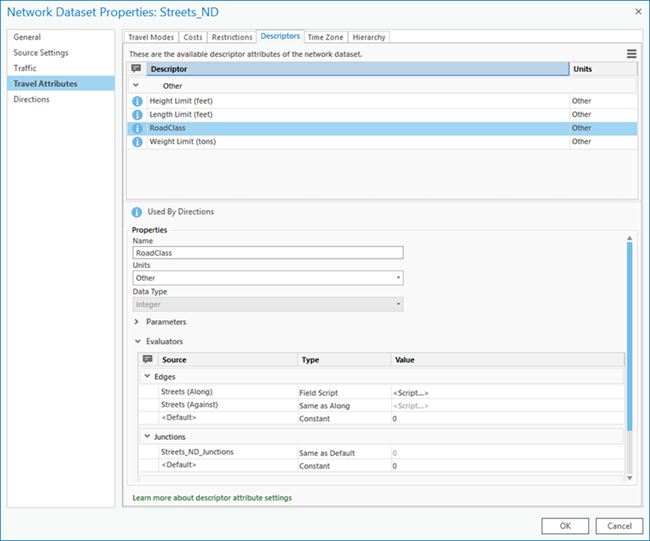Collapse the Other descriptor group
This screenshot has height=541, width=650.
(137, 86)
